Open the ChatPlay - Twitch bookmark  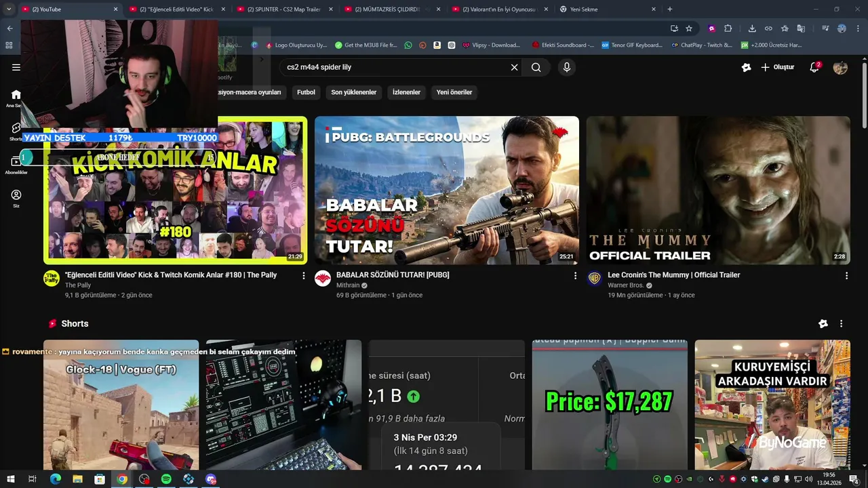(702, 45)
